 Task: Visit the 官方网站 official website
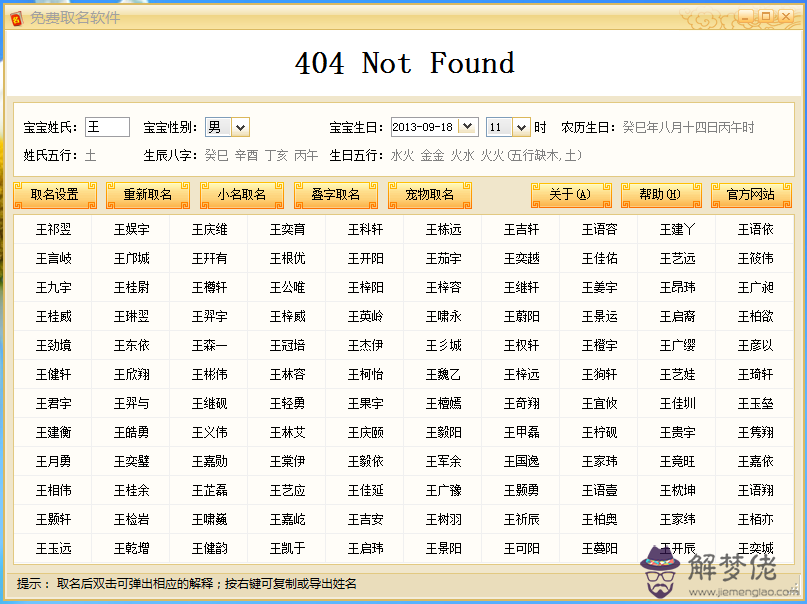point(750,195)
